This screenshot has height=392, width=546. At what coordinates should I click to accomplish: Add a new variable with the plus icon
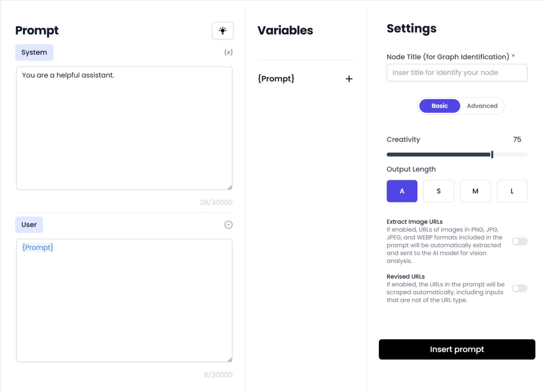coord(349,79)
